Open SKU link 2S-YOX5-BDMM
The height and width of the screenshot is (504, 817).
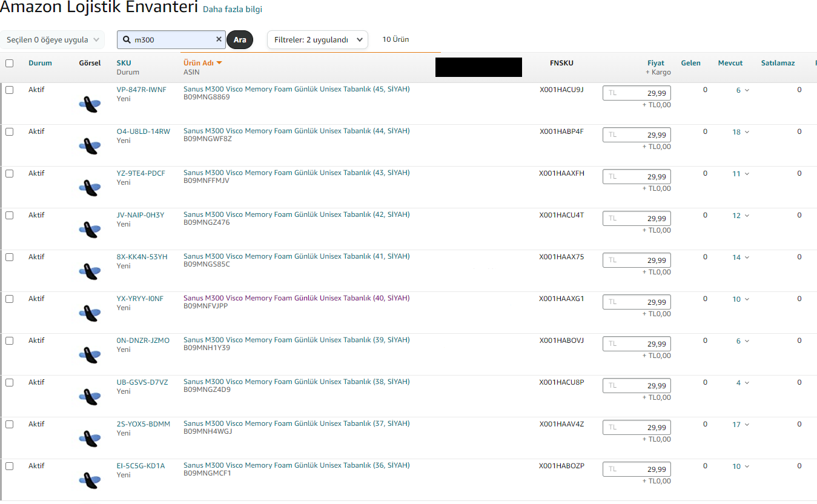pos(144,424)
